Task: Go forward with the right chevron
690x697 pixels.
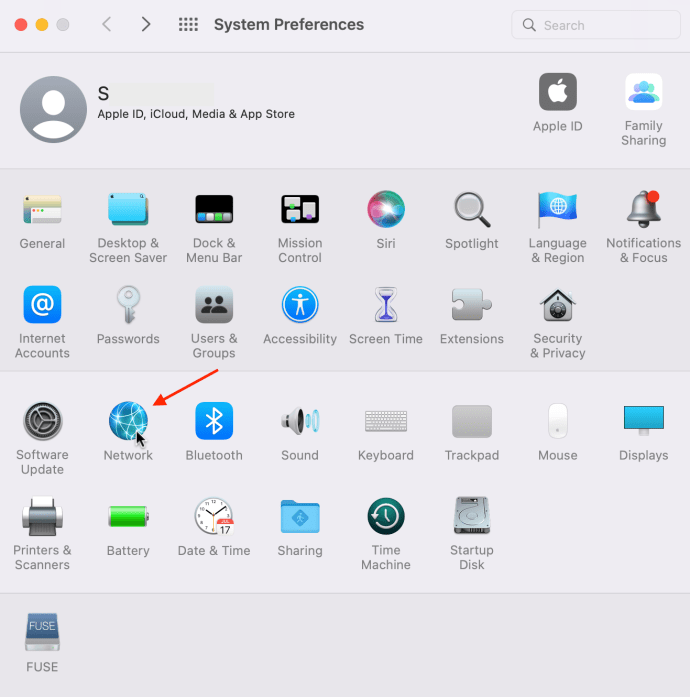Action: [x=145, y=24]
